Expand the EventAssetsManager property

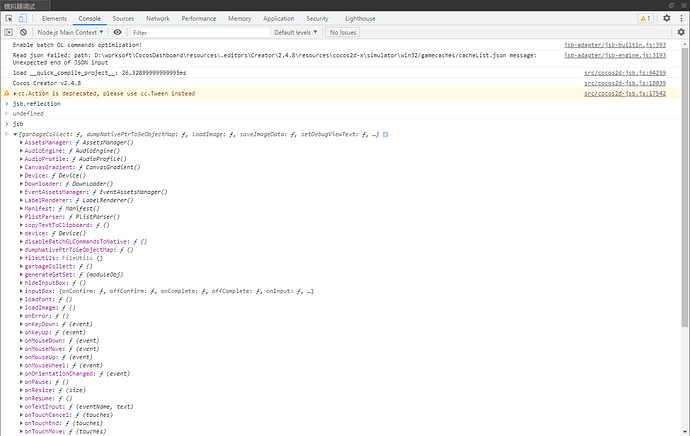(21, 192)
